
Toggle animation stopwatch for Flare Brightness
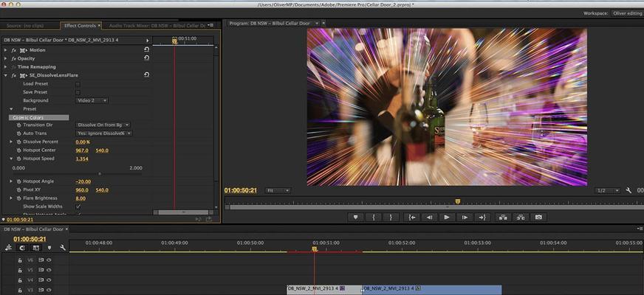click(x=18, y=198)
